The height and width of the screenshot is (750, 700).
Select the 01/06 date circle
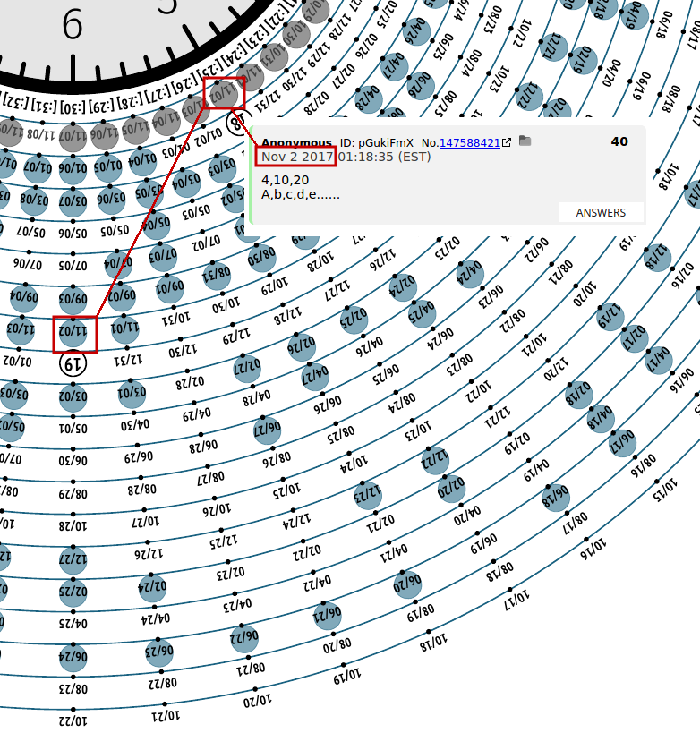73,170
